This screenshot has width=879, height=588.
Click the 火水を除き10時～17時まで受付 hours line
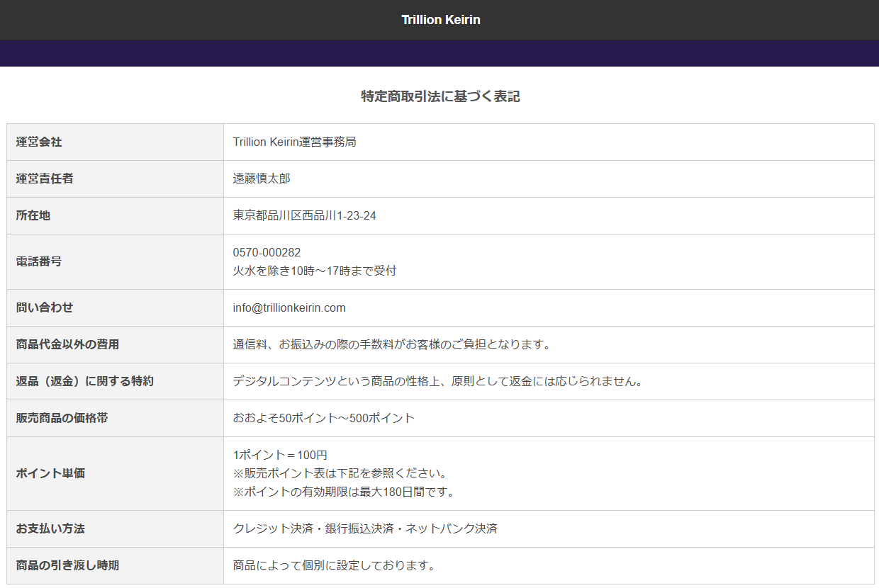(315, 271)
